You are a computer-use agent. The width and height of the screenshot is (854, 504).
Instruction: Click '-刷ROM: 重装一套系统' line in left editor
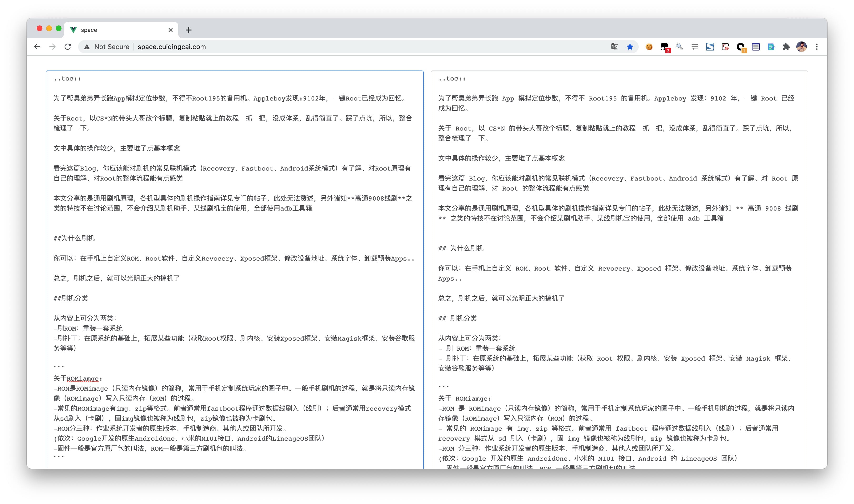[x=88, y=328]
